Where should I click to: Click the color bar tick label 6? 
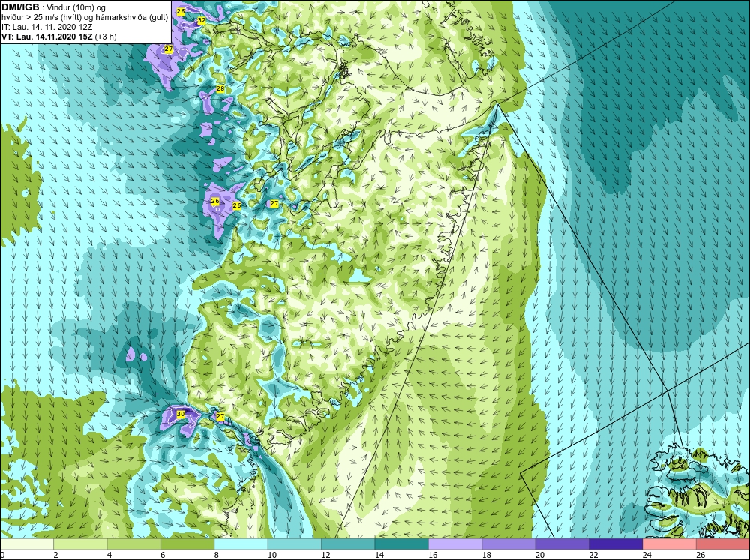[x=163, y=555]
